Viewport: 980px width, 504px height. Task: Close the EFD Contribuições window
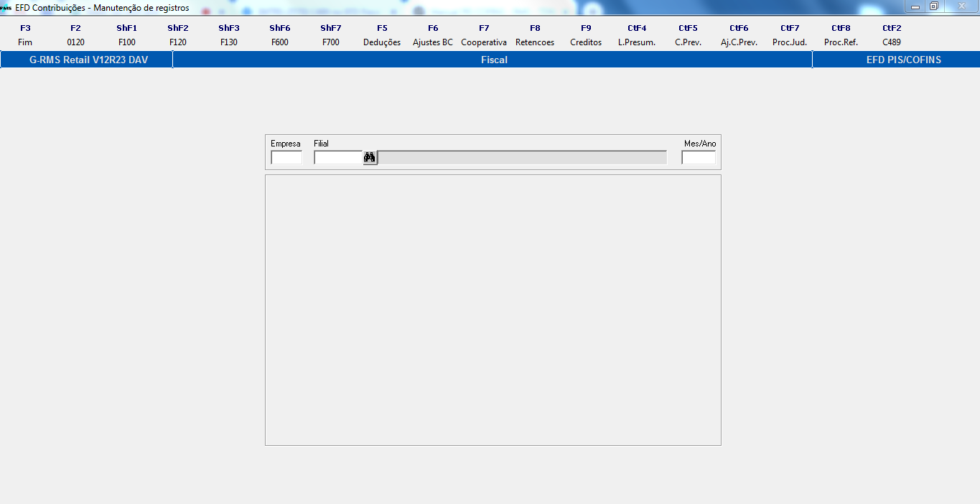(x=961, y=6)
